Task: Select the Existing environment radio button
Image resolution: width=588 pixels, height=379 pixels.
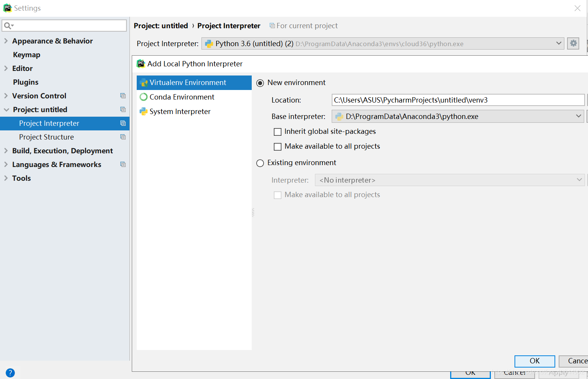Action: click(260, 163)
